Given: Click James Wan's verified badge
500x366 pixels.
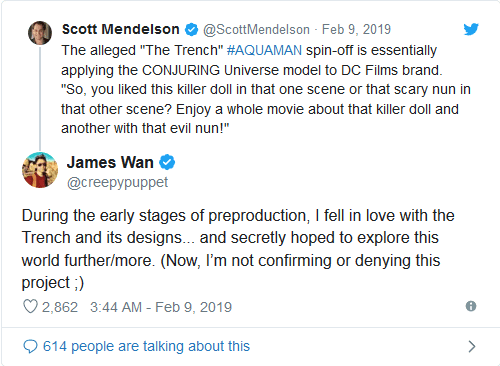Looking at the screenshot, I should tap(167, 162).
